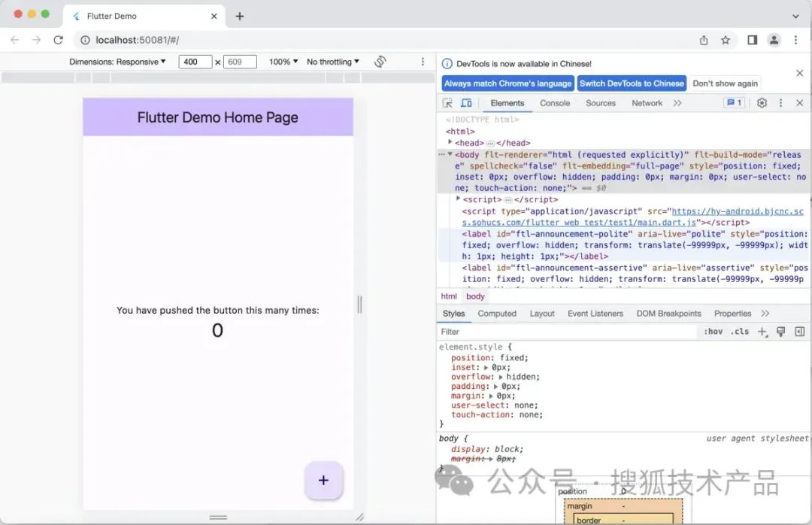Toggle computed styles sidebar icon
Screen dimensions: 812x525
click(799, 332)
